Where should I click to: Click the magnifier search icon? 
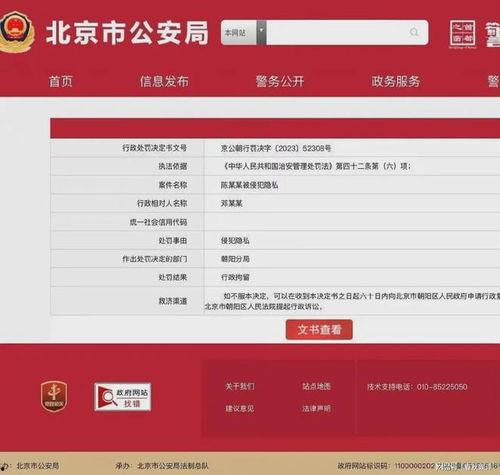414,32
